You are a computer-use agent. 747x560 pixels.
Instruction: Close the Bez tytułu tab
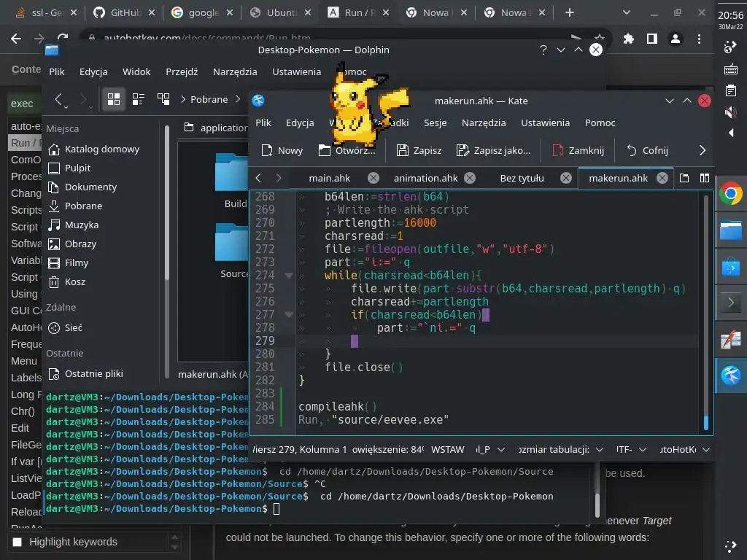(x=566, y=178)
